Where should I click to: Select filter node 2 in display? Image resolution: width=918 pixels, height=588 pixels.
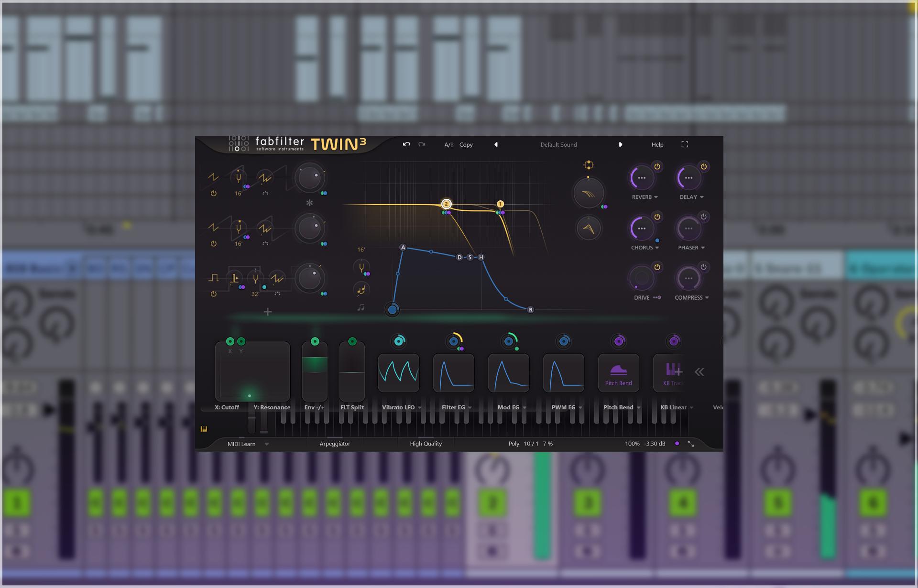pos(446,204)
